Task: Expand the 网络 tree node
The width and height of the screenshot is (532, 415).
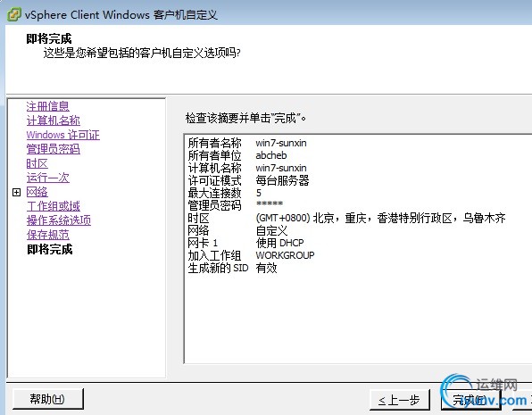Action: click(x=16, y=193)
